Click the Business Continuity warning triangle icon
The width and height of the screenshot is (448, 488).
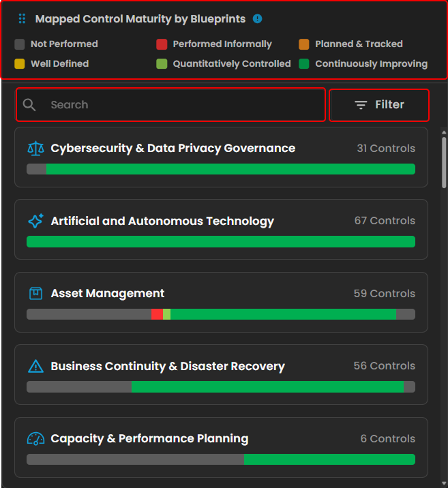pos(35,367)
